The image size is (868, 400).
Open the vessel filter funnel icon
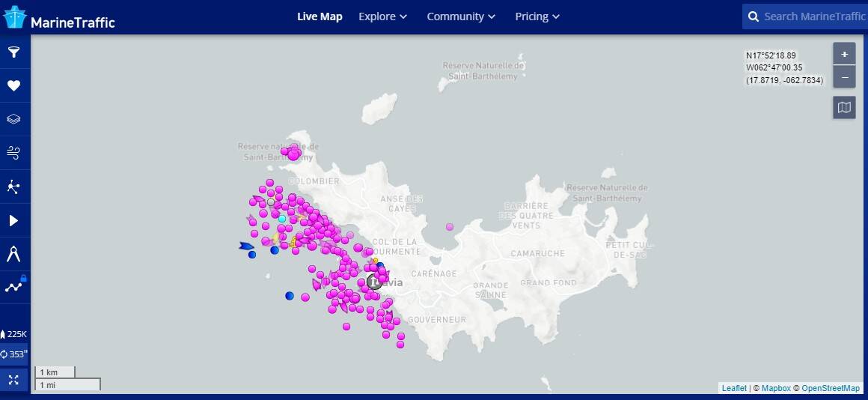13,52
